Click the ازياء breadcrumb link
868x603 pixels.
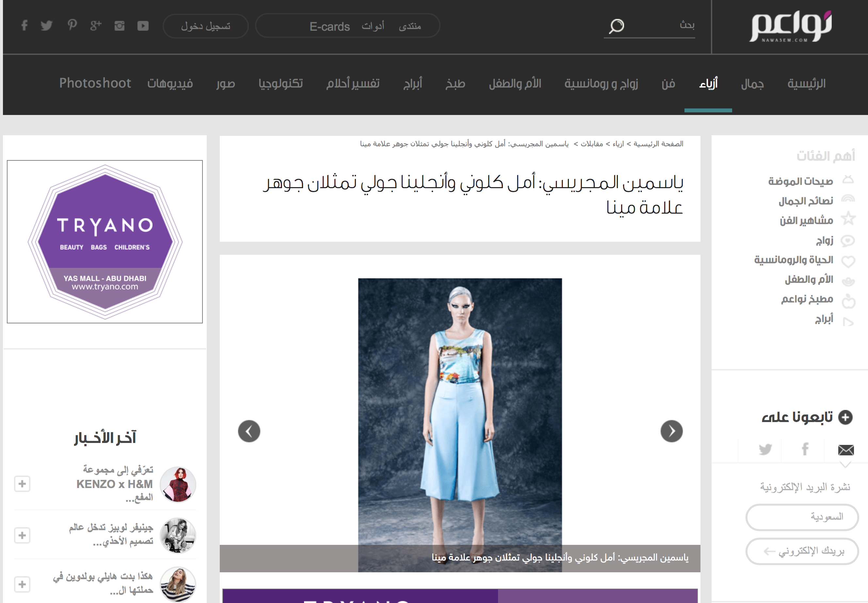pos(618,144)
